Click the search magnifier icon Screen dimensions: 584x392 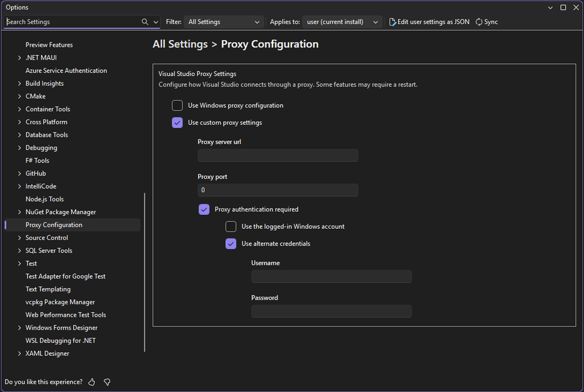[x=144, y=22]
